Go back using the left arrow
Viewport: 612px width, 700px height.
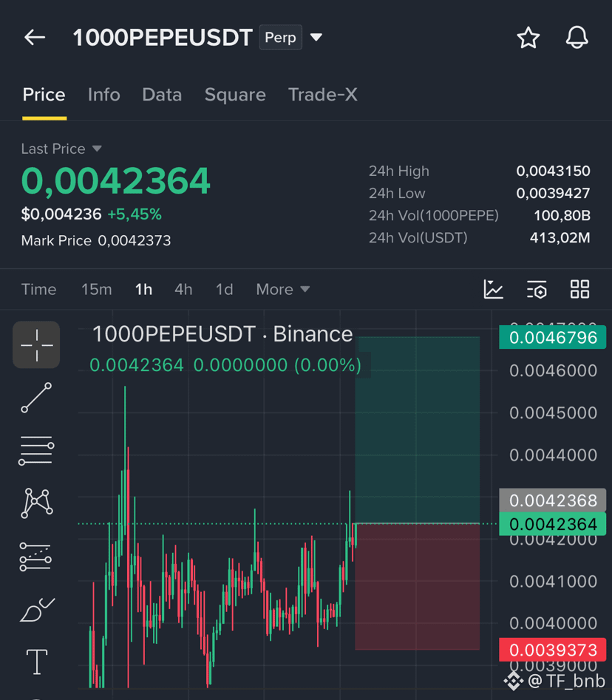35,38
